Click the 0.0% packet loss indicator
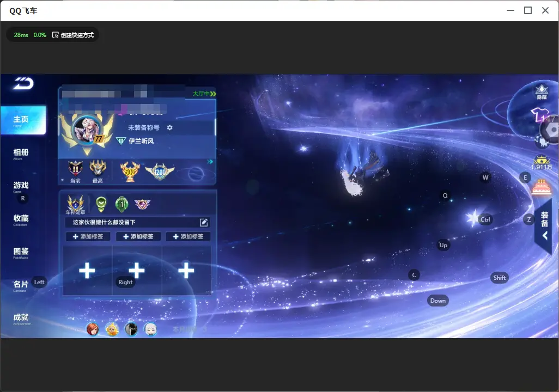 40,35
